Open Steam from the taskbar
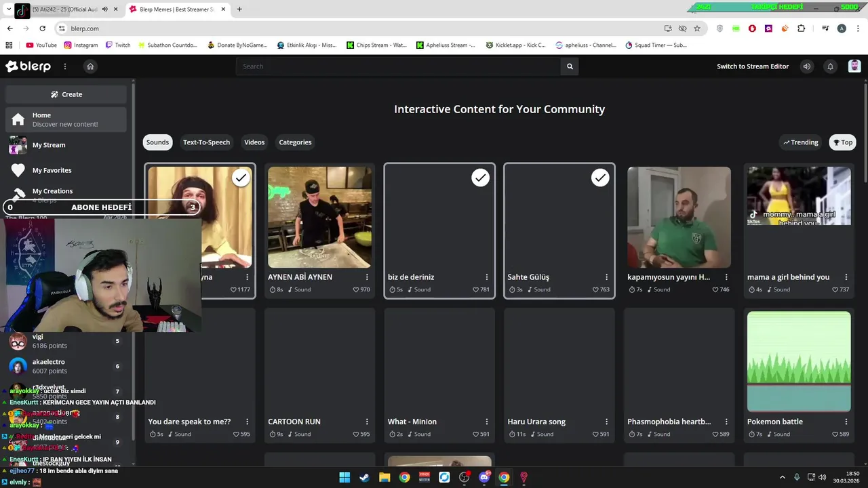Image resolution: width=868 pixels, height=488 pixels. (365, 477)
